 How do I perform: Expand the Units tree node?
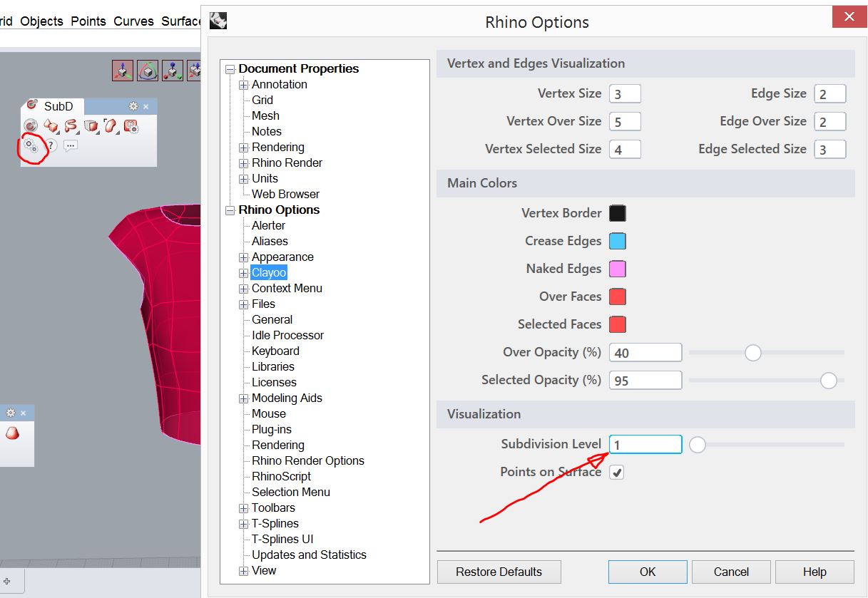coord(243,179)
